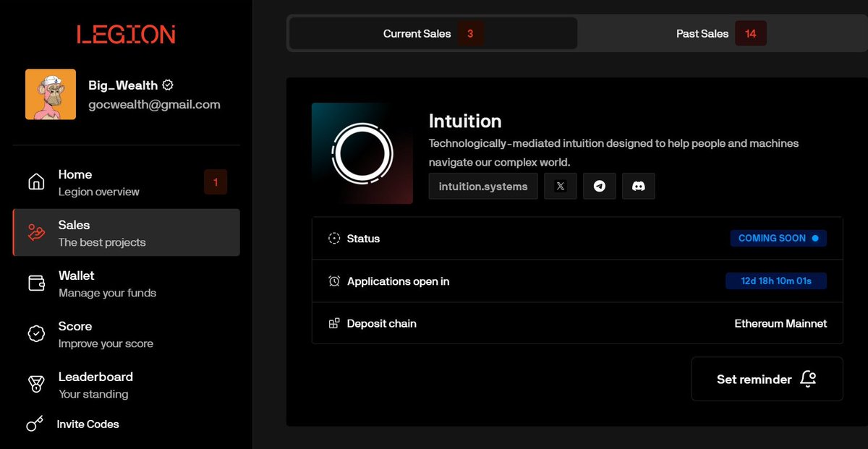Click the Current Sales count badge 3
Viewport: 868px width, 449px height.
(x=470, y=33)
